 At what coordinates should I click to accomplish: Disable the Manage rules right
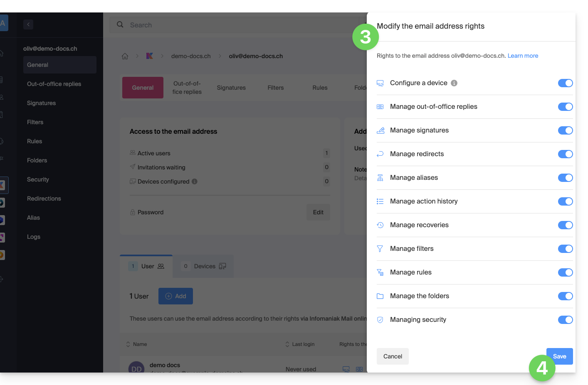[x=565, y=272]
